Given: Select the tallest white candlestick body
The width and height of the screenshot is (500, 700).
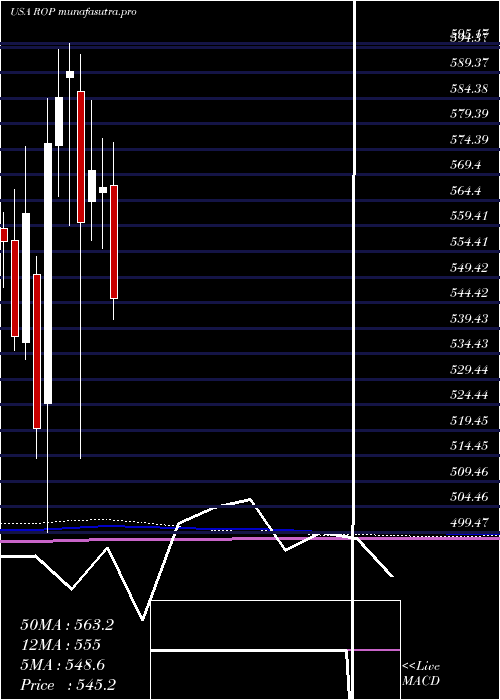Looking at the screenshot, I should coord(48,273).
